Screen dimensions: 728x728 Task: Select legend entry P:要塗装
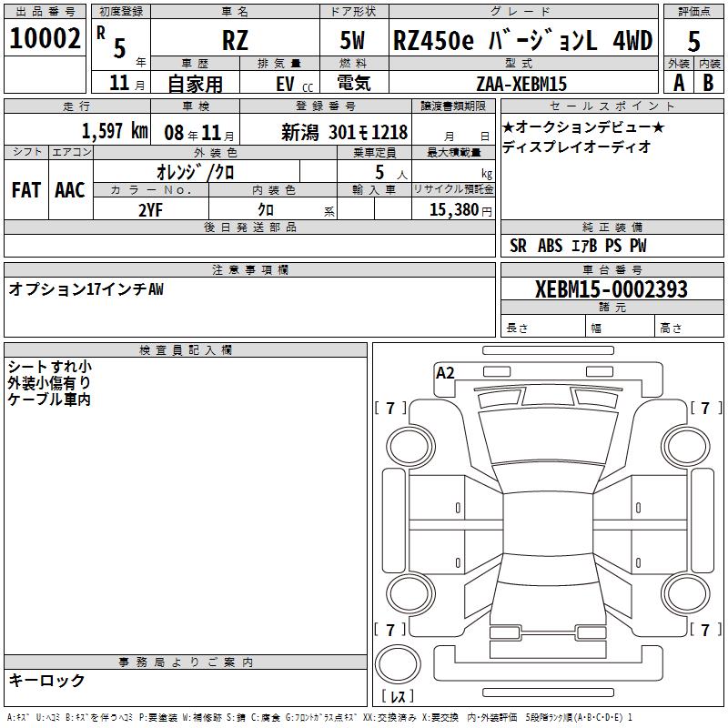pyautogui.click(x=157, y=717)
